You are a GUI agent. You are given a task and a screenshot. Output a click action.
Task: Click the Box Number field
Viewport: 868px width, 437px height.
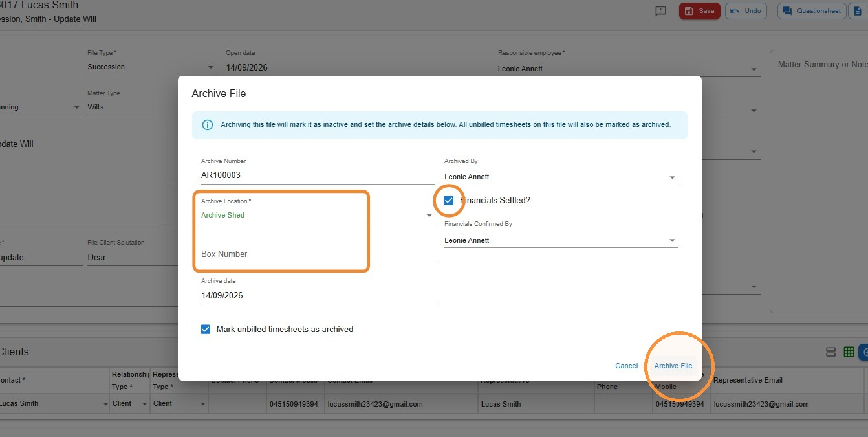coord(318,254)
